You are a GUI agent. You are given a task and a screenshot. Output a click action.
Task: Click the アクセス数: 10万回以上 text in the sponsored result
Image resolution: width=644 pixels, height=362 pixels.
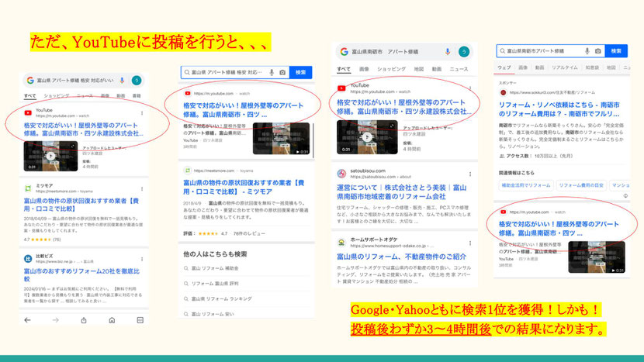pyautogui.click(x=538, y=156)
